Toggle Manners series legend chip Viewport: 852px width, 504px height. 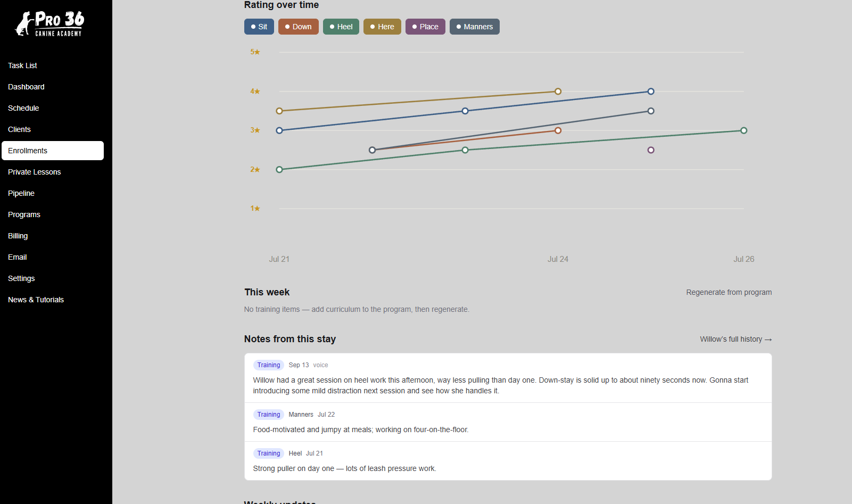click(475, 27)
